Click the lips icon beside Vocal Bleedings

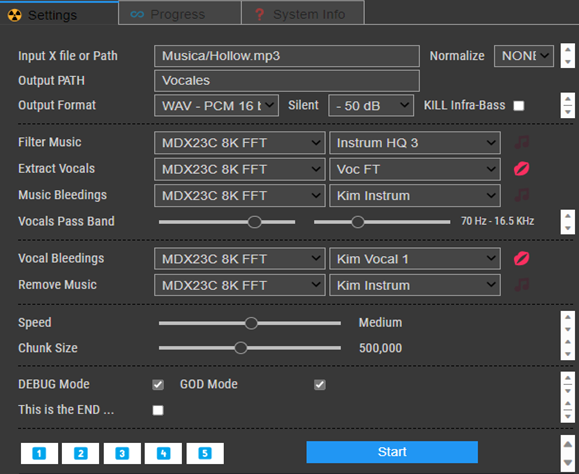click(x=522, y=258)
